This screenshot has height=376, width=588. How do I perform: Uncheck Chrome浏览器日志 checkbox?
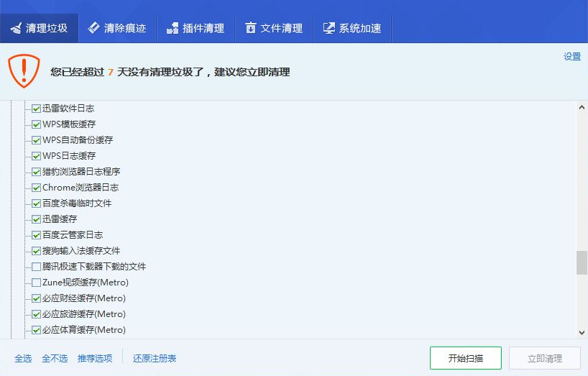click(36, 188)
